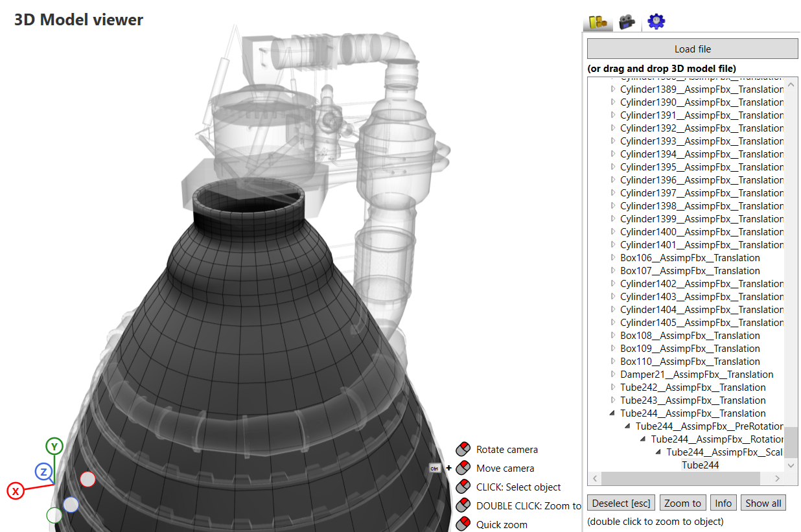Click the Deselect [esc] button
Viewport: 801px width, 532px height.
click(621, 503)
